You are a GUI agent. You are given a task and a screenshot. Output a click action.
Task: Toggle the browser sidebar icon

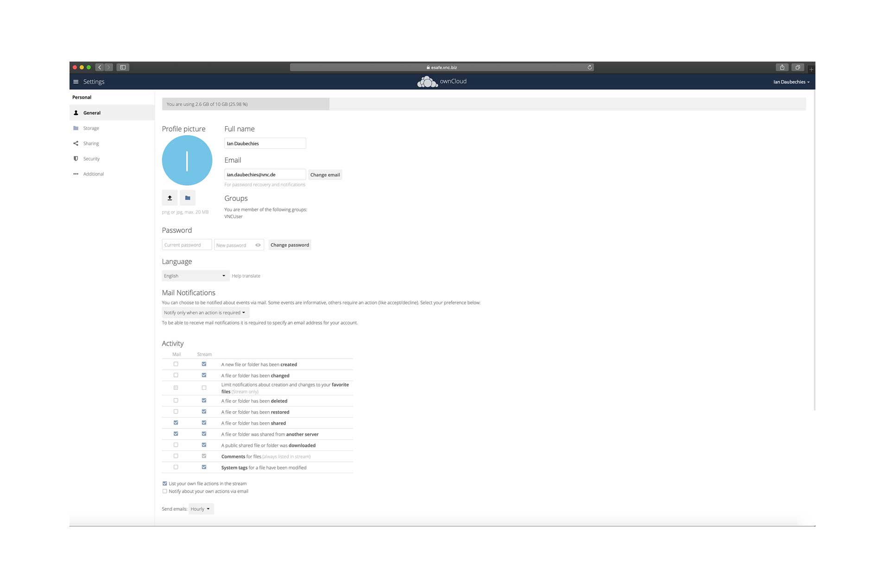(x=123, y=68)
